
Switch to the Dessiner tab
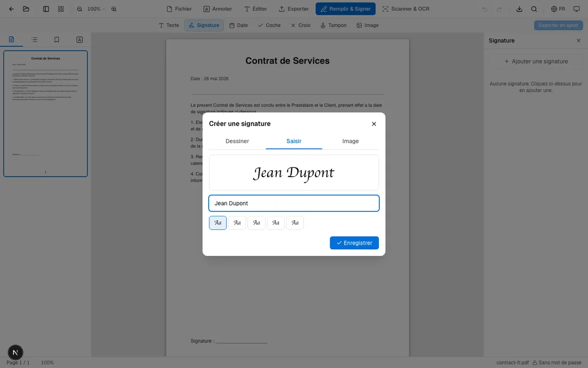(x=237, y=141)
